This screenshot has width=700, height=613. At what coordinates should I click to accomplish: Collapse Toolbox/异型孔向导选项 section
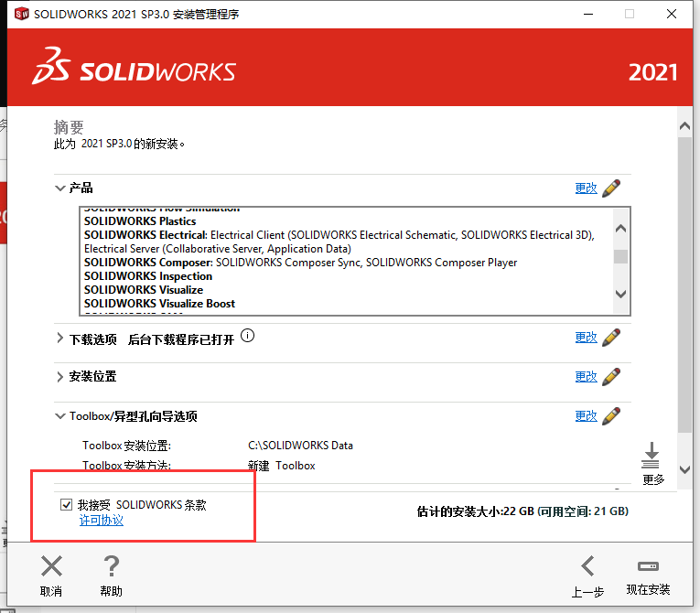59,416
